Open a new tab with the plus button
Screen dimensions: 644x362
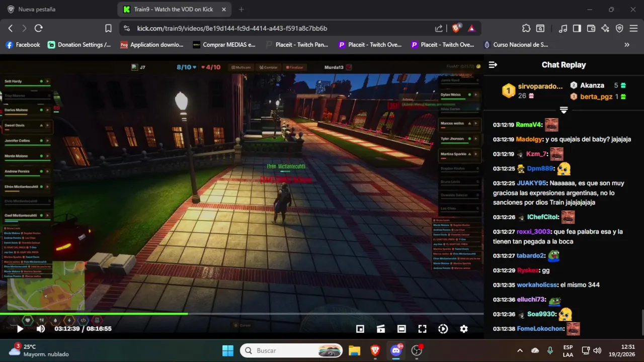[242, 10]
